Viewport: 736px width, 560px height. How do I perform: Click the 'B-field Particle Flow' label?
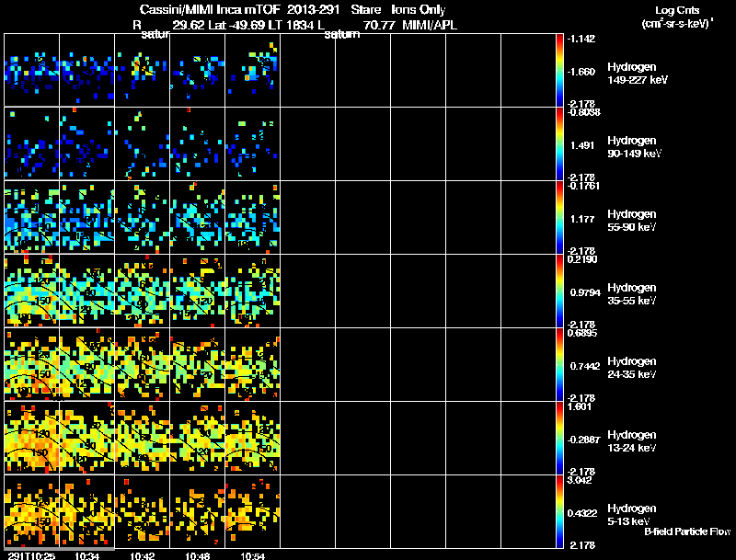coord(687,531)
